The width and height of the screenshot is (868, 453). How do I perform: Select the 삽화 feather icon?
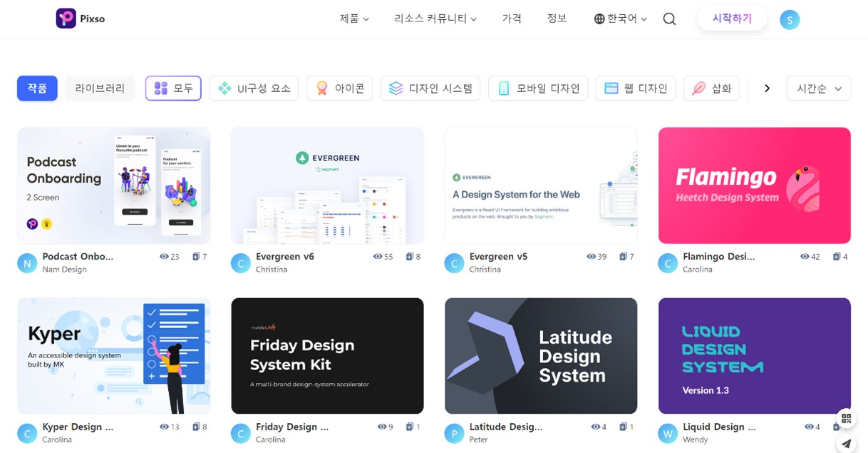click(x=699, y=88)
